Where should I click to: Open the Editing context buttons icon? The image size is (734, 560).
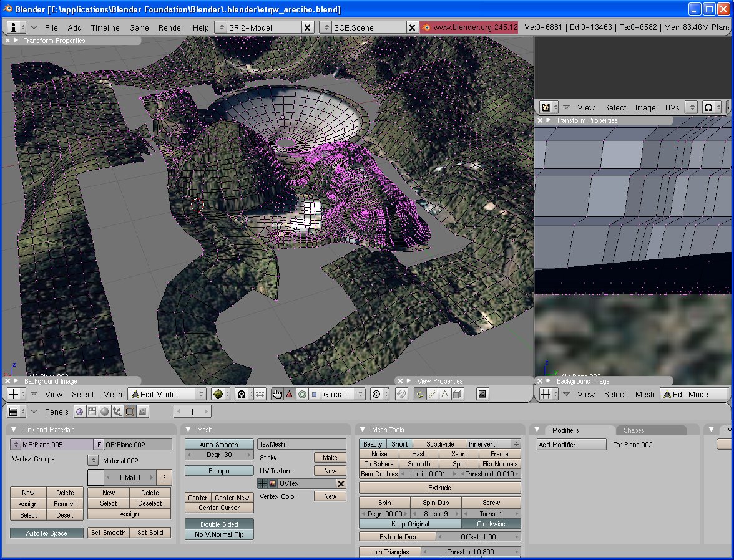[130, 412]
